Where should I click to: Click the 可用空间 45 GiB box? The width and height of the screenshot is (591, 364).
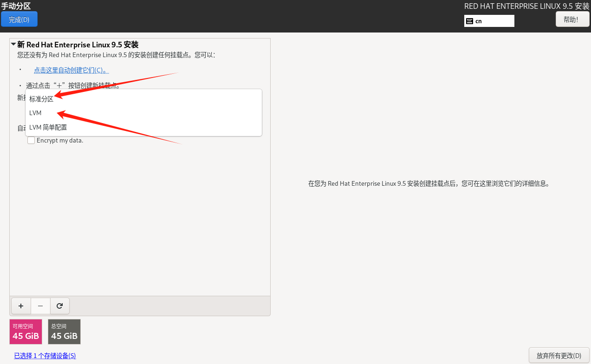26,331
